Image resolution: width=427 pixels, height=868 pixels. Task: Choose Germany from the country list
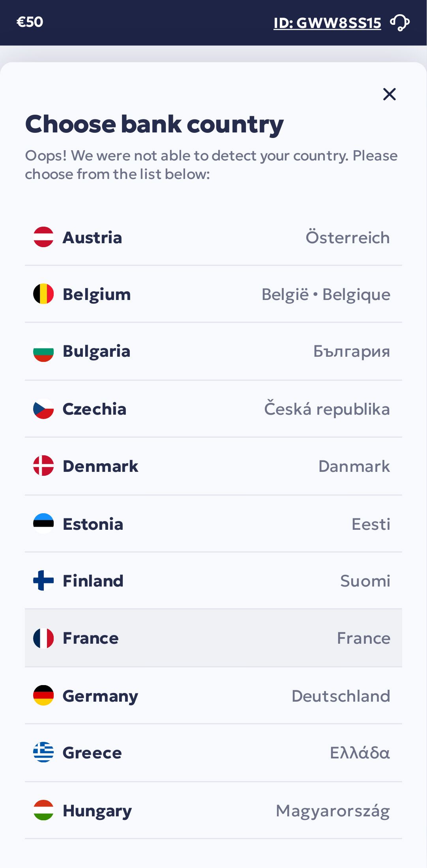(x=213, y=696)
